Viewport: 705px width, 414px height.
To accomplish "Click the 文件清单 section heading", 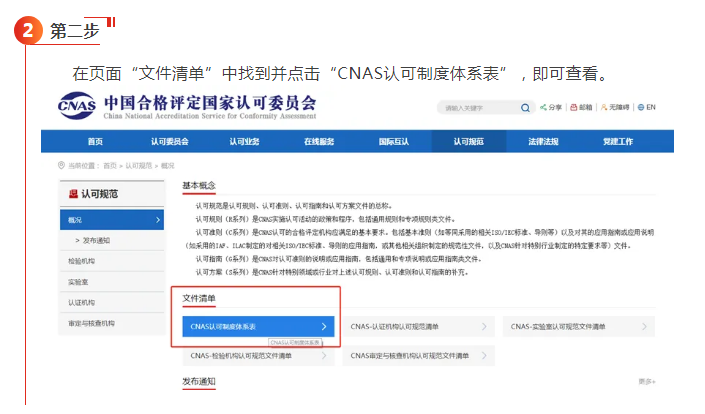I will point(199,298).
